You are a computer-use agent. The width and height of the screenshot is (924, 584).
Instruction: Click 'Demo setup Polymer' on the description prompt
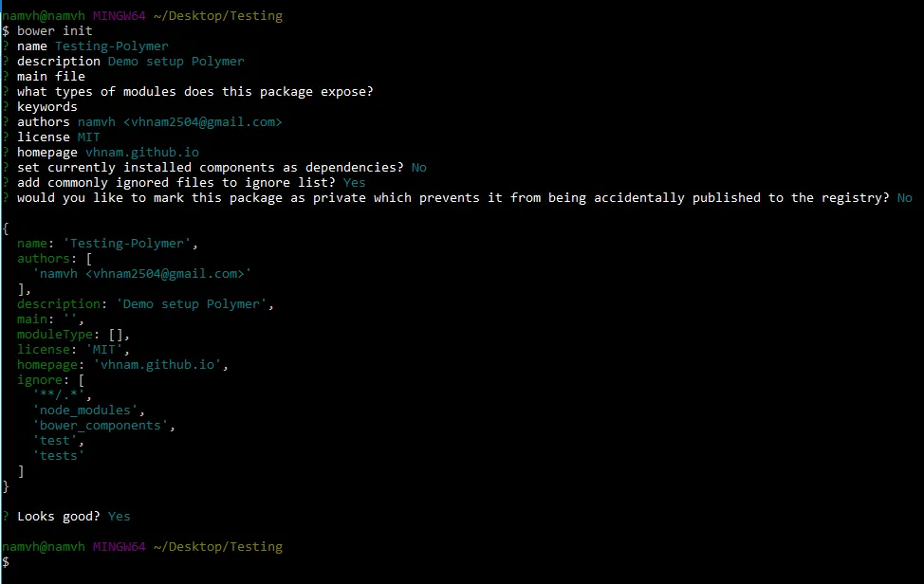pos(176,61)
